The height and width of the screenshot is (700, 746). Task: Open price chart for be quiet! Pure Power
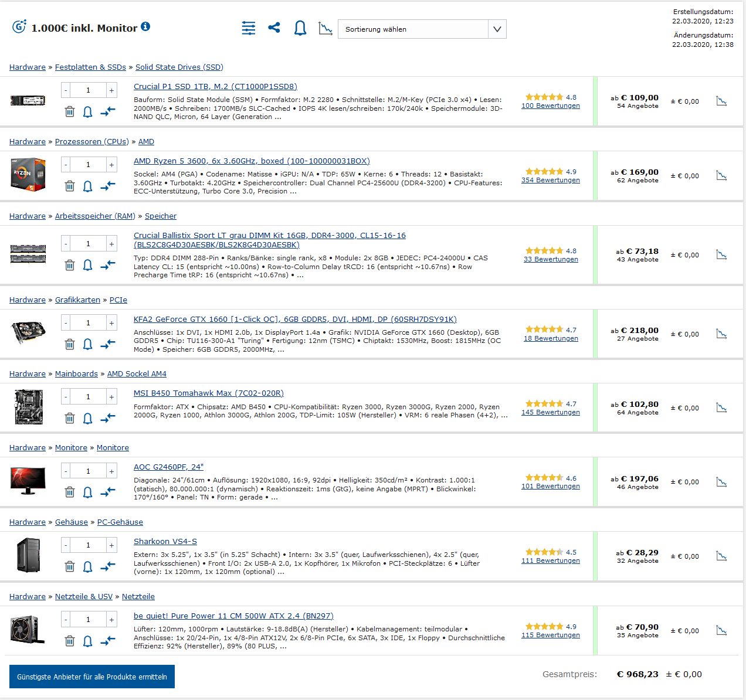pos(721,630)
